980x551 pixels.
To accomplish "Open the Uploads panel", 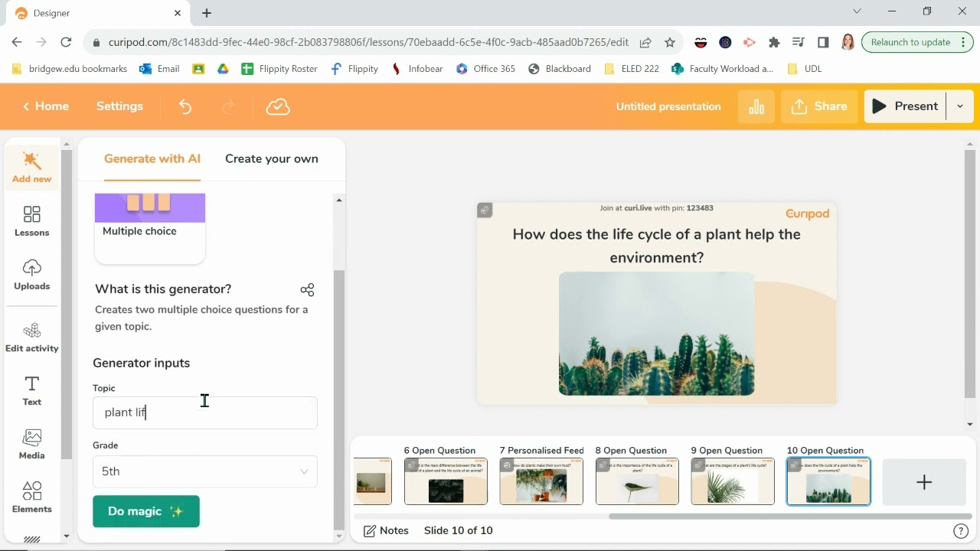I will point(31,275).
